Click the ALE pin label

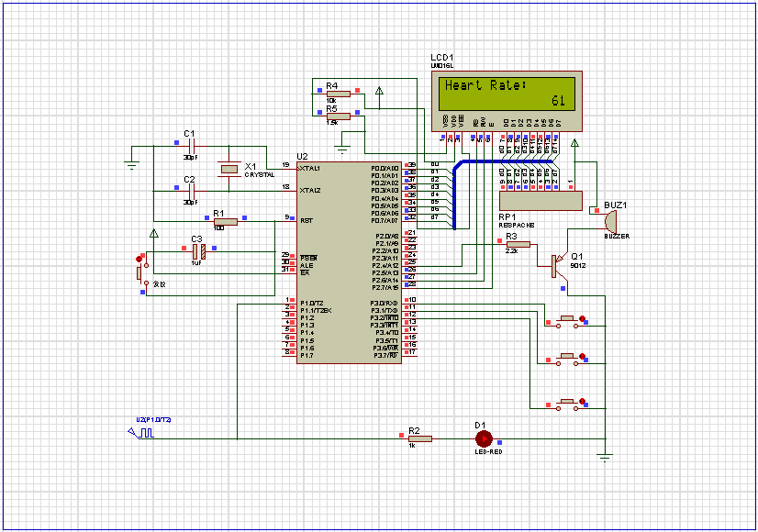307,266
